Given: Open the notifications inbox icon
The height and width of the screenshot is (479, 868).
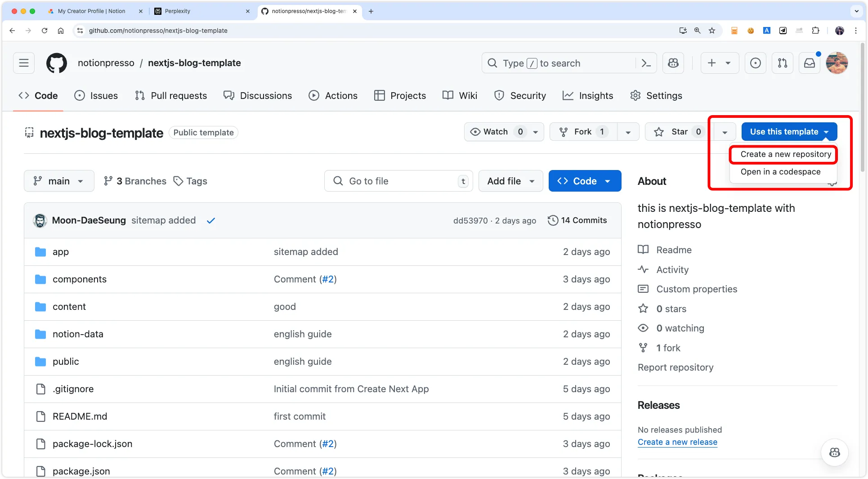Looking at the screenshot, I should click(x=809, y=63).
